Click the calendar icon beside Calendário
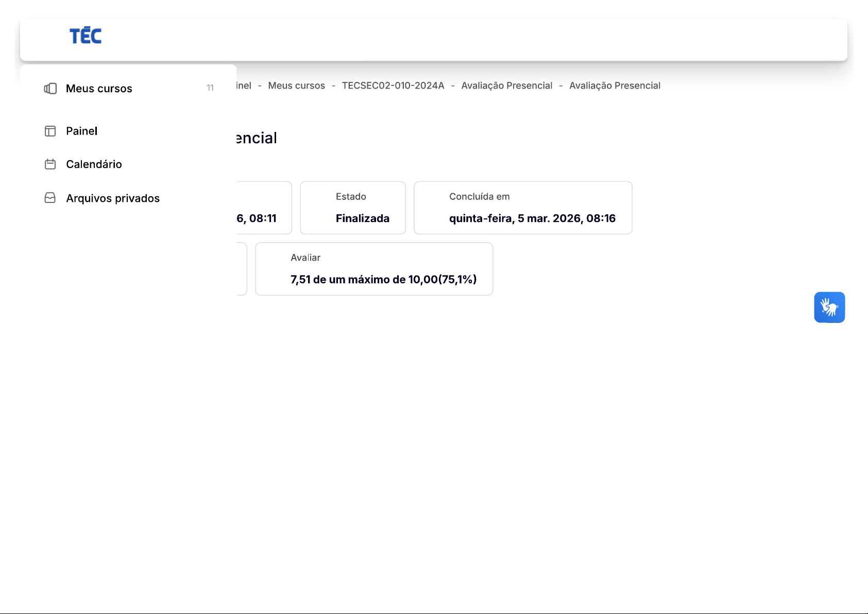The width and height of the screenshot is (868, 614). tap(50, 164)
